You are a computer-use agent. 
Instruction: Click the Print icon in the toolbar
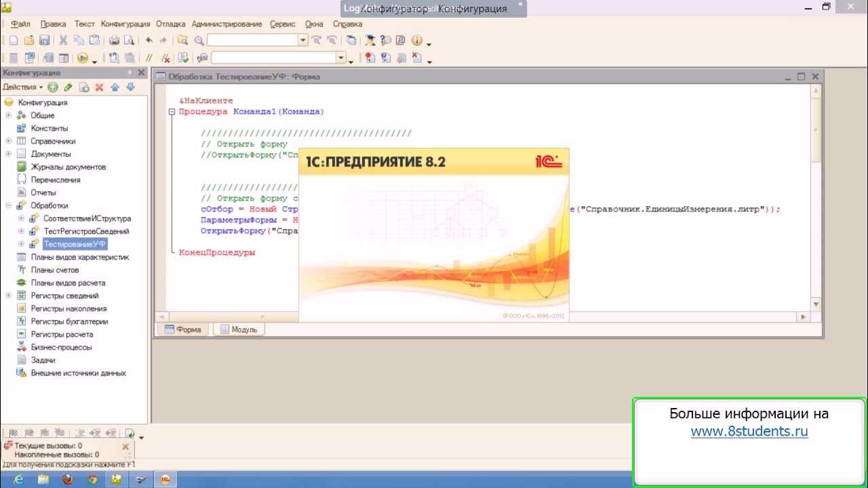(x=114, y=41)
